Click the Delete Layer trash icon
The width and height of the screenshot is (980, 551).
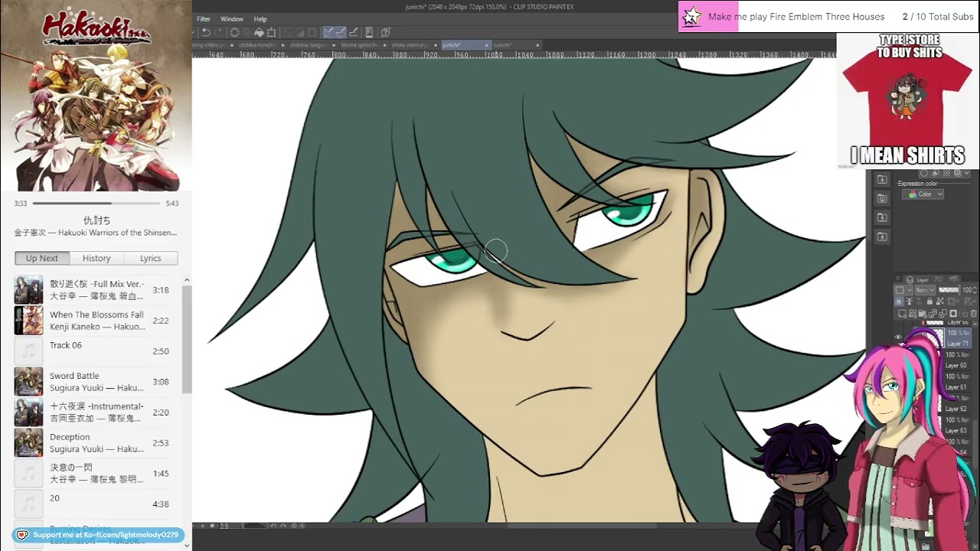(x=973, y=314)
